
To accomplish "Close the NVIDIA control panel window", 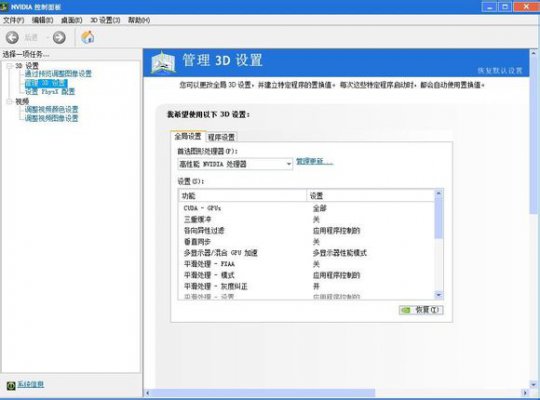I will (526, 7).
